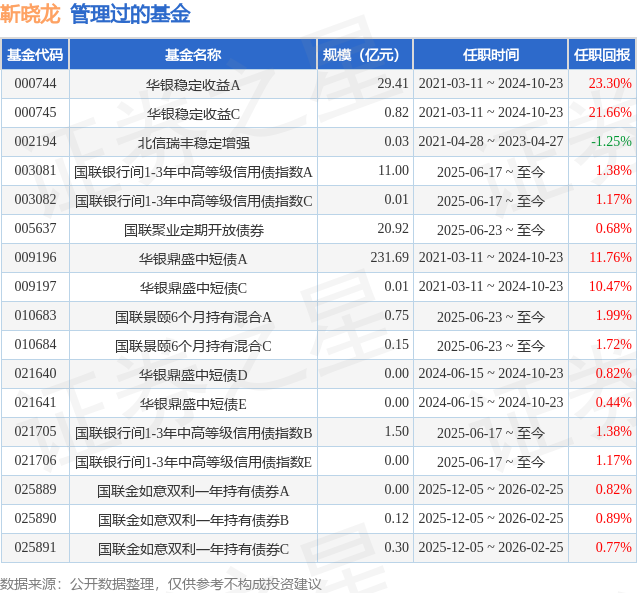Click the 靳晓龙 manager name in title
The height and width of the screenshot is (593, 637).
pos(31,15)
